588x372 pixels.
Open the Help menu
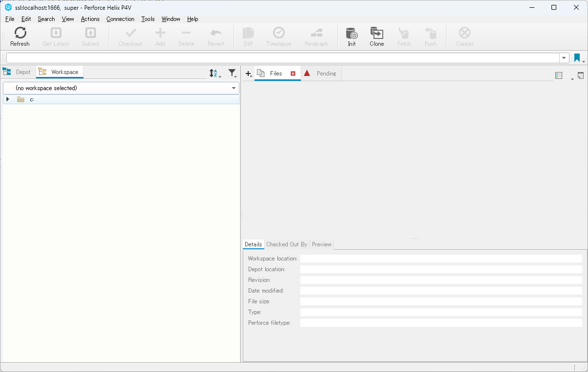(x=193, y=19)
